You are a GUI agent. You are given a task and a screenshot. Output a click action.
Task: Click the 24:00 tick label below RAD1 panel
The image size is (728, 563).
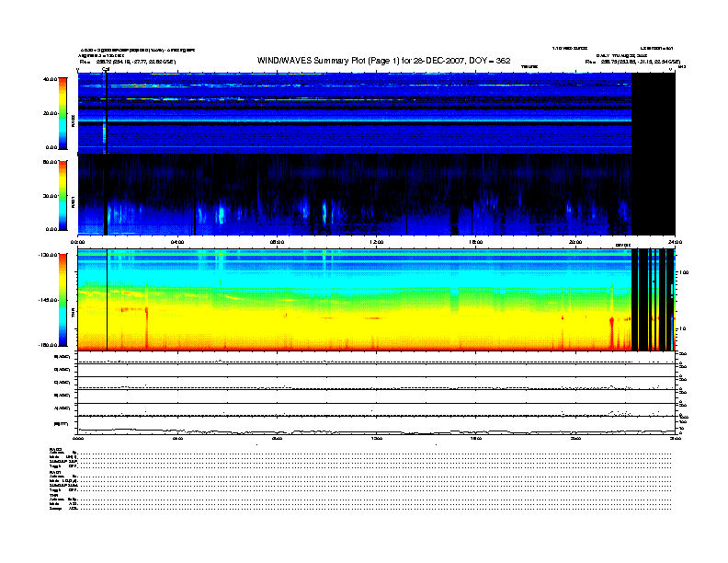click(675, 242)
